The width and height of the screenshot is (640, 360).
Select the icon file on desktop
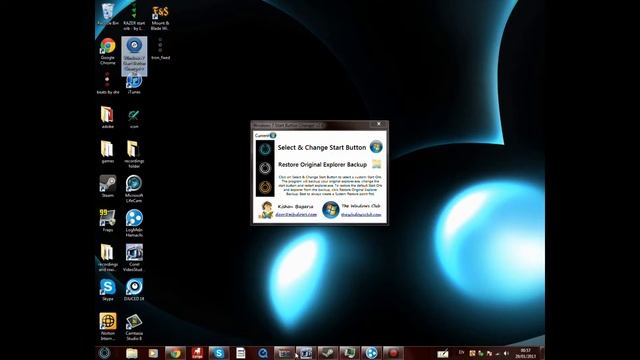(134, 119)
